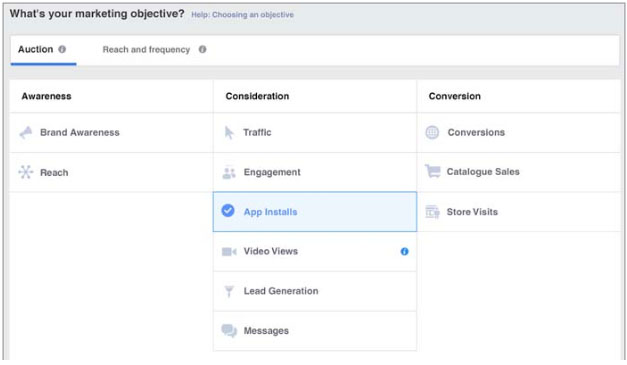Choose the Reach objective

coord(111,172)
